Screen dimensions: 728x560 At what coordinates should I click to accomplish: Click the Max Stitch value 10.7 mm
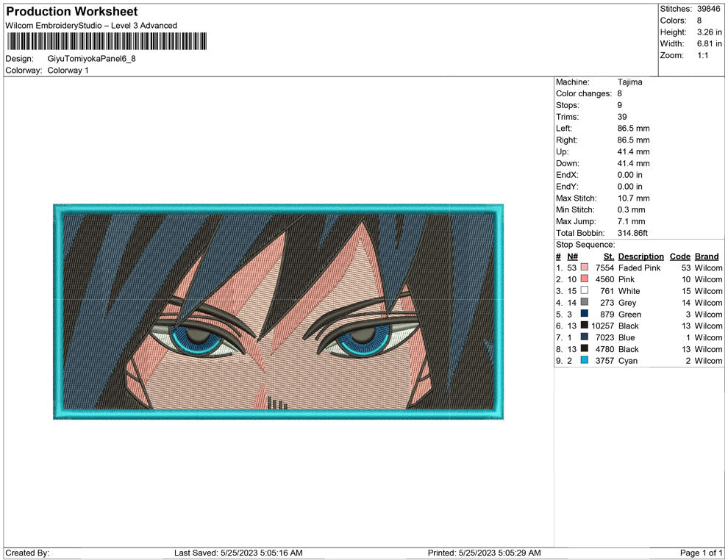click(633, 198)
